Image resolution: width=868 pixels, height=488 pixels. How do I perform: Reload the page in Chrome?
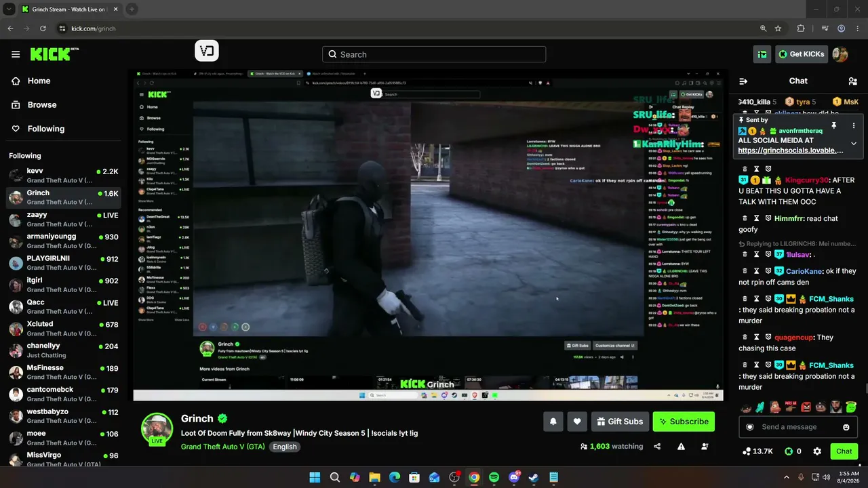pyautogui.click(x=43, y=28)
